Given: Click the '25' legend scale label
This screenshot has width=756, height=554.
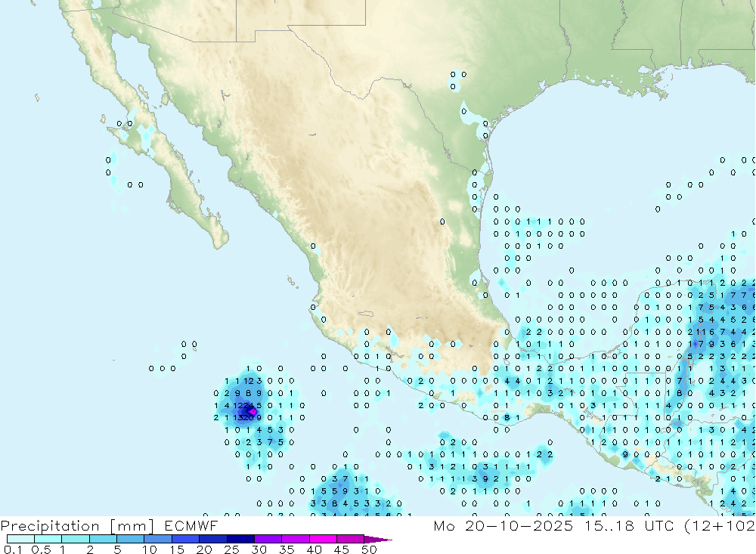Looking at the screenshot, I should tap(231, 549).
